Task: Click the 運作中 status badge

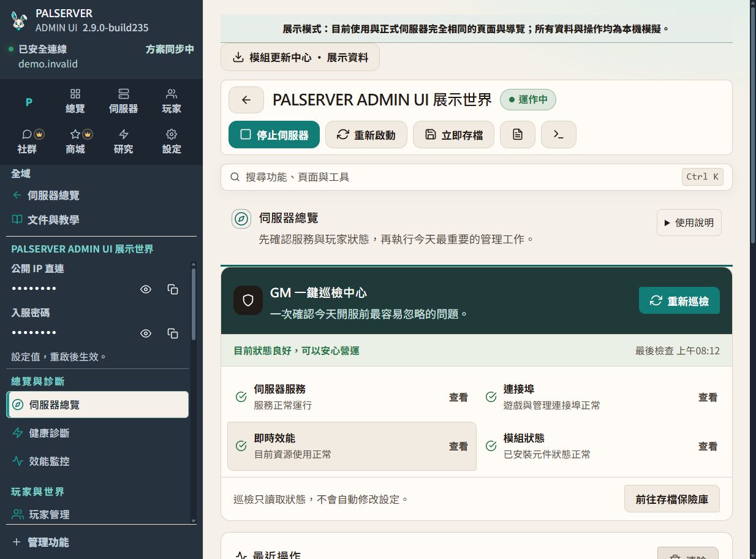Action: pos(528,100)
